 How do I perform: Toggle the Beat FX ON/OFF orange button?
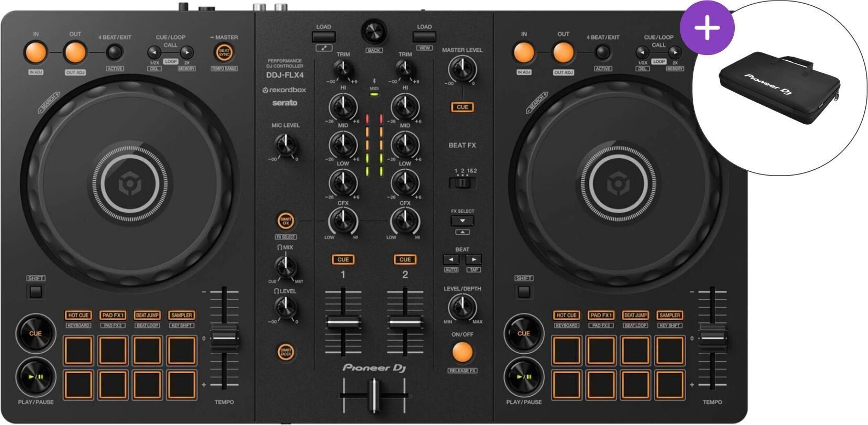click(x=462, y=352)
